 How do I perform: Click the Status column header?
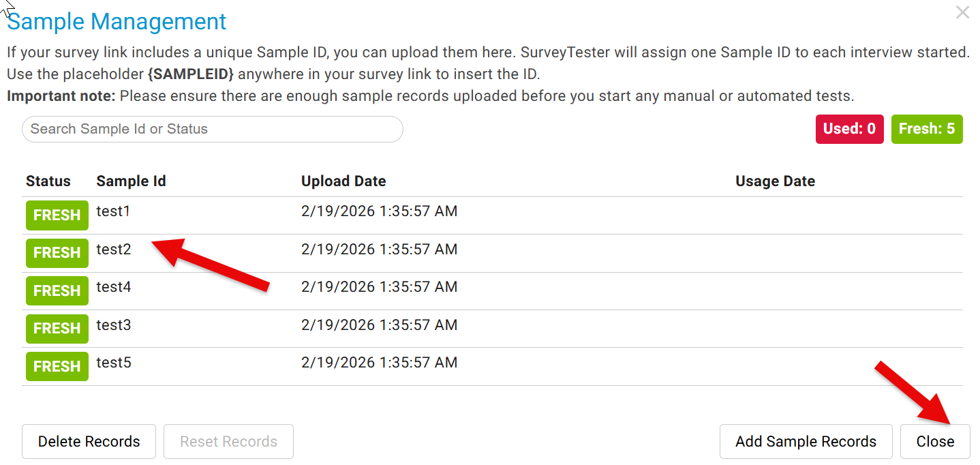tap(48, 181)
